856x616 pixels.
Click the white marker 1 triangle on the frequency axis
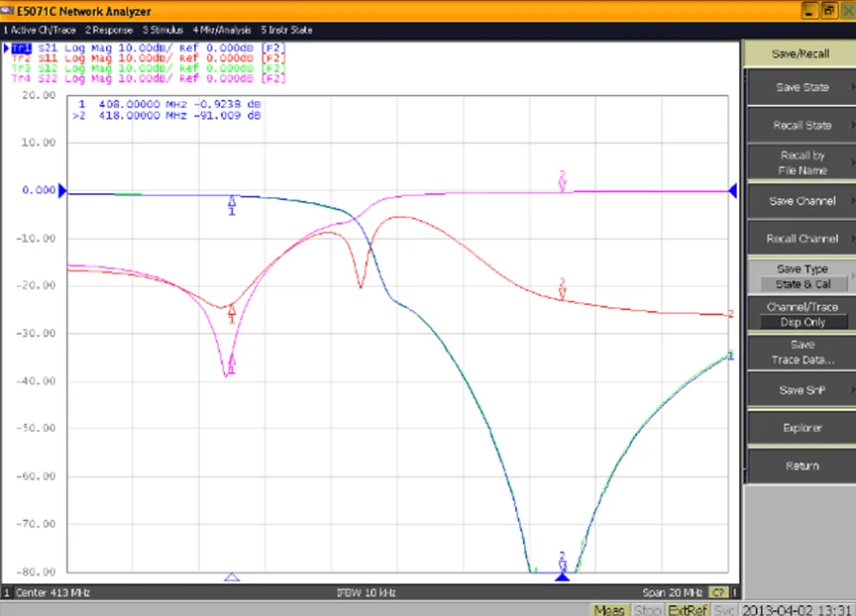(x=232, y=576)
